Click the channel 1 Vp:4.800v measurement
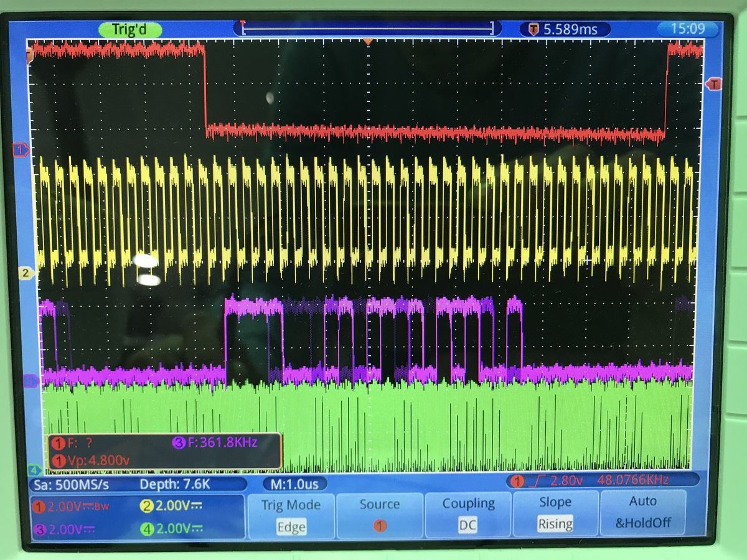 click(92, 460)
